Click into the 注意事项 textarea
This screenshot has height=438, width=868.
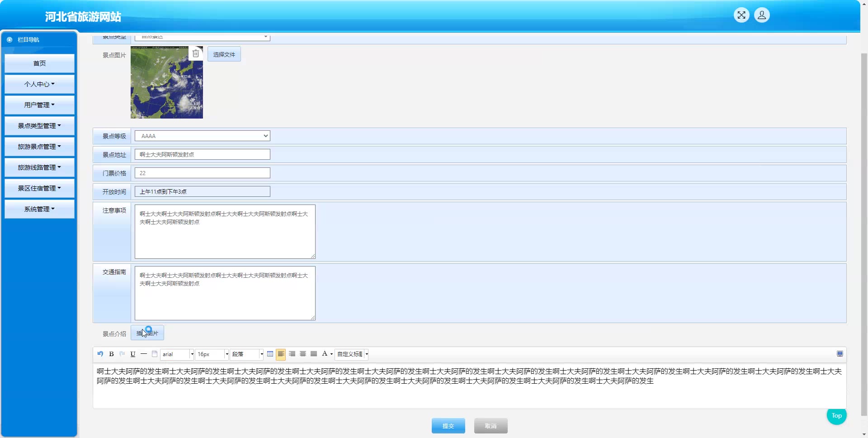[225, 232]
